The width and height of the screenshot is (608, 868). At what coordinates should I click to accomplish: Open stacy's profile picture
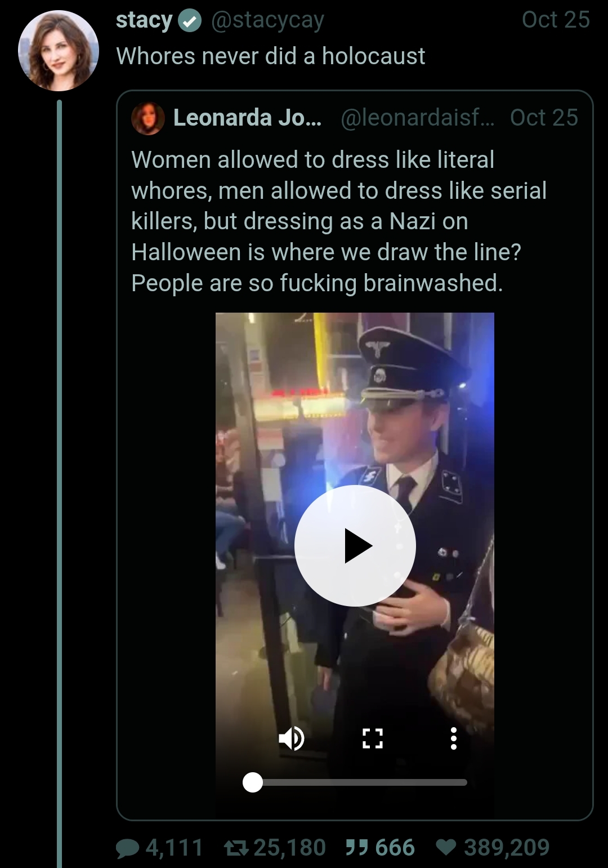[59, 51]
